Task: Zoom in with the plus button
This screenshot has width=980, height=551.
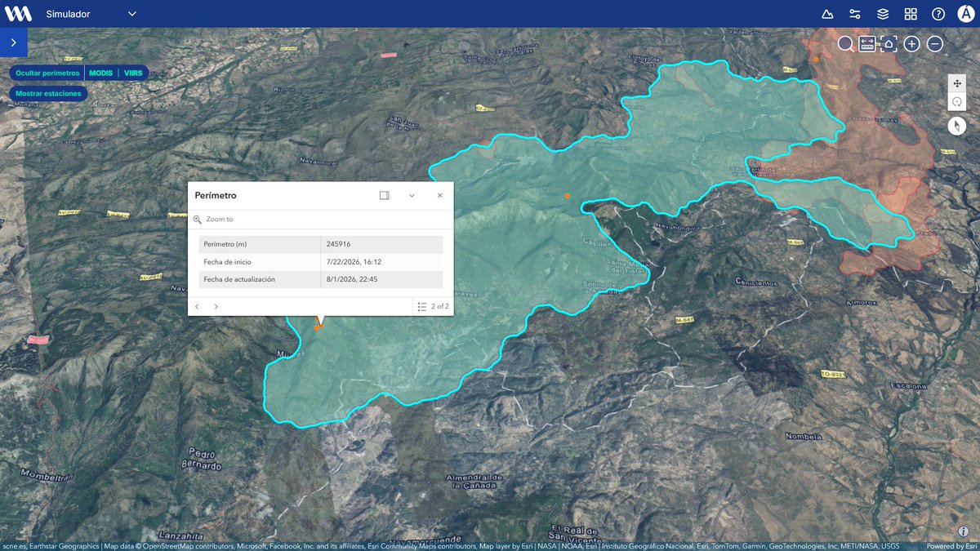Action: (912, 44)
